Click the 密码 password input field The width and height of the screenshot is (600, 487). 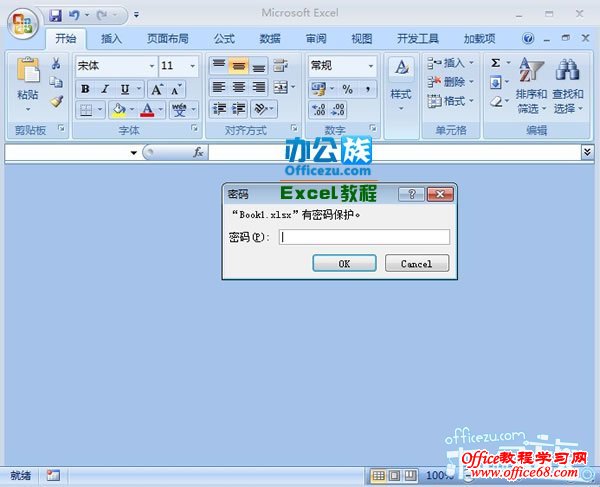point(364,237)
